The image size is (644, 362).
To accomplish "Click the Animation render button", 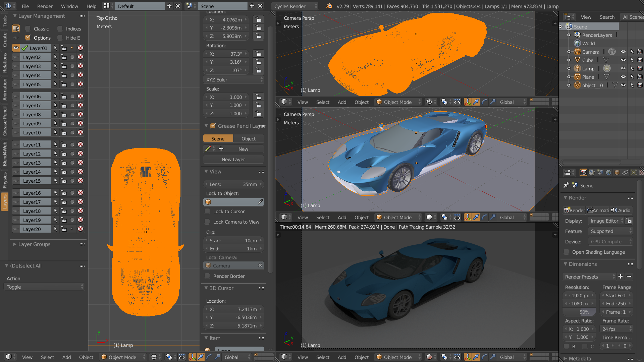I will [598, 210].
